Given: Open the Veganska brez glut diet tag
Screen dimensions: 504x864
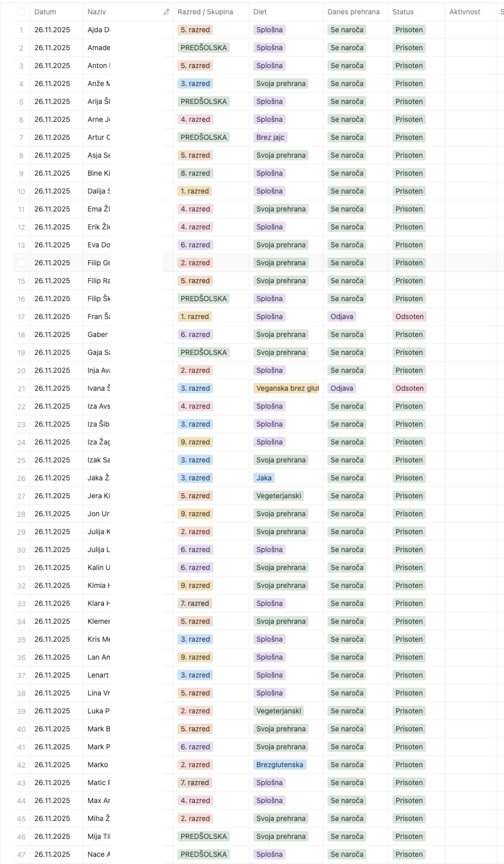Looking at the screenshot, I should (x=287, y=388).
